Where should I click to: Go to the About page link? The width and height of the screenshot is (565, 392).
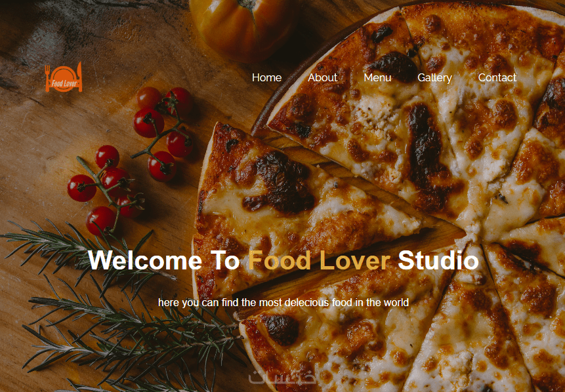pos(322,77)
